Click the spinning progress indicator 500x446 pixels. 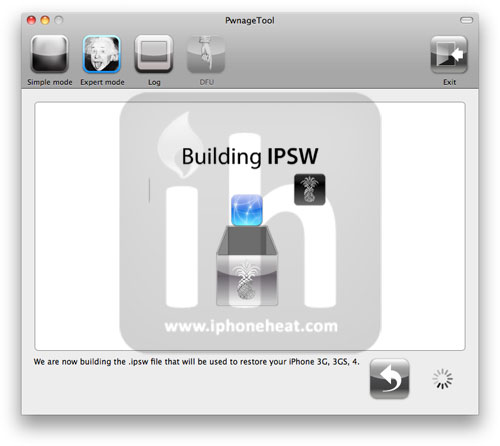tap(443, 379)
